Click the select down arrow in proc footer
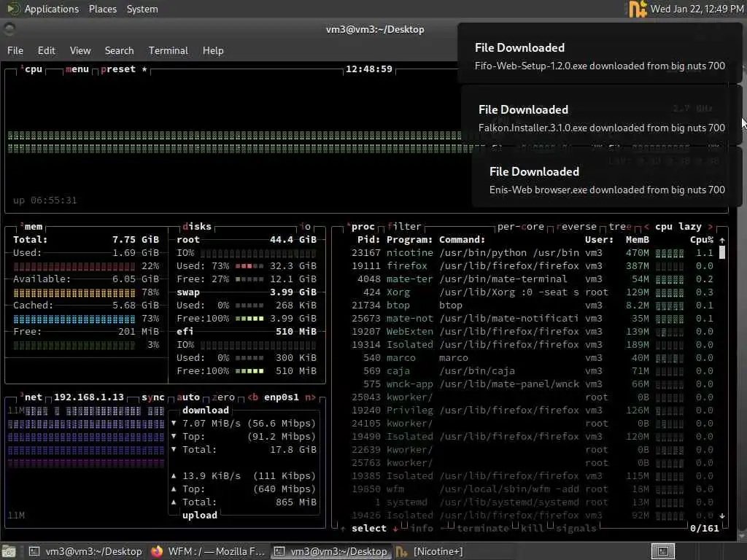The image size is (747, 560). [395, 529]
